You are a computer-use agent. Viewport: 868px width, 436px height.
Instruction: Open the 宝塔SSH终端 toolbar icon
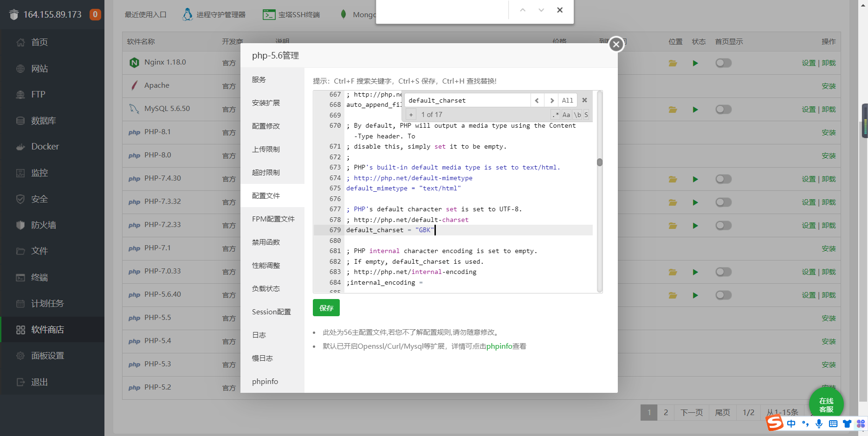[x=268, y=14]
